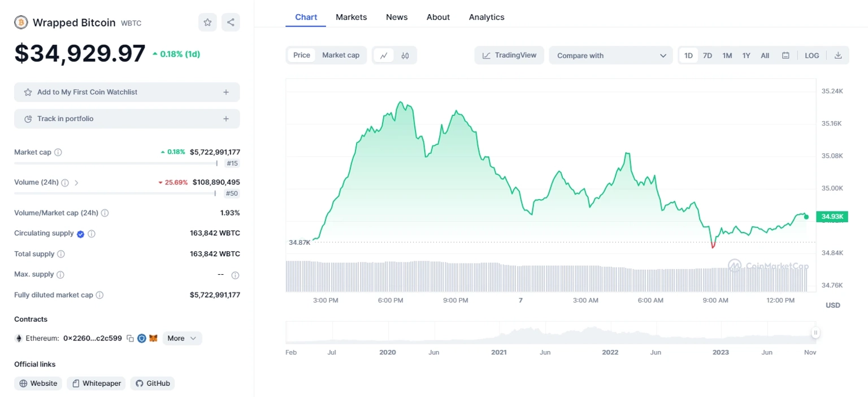
Task: Click info icon next to Circulating supply
Action: pyautogui.click(x=92, y=234)
